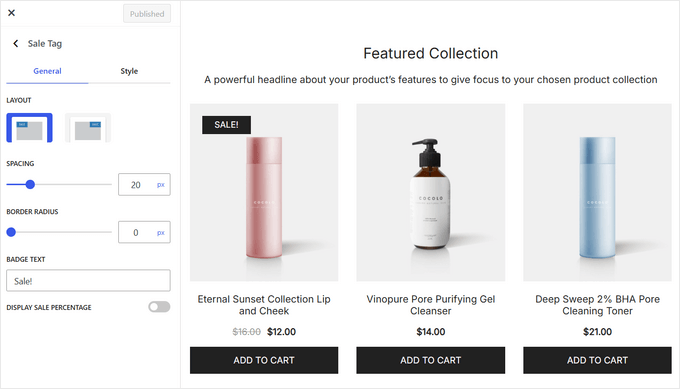The height and width of the screenshot is (389, 680).
Task: Add Vinopure Gel Cleanser to cart
Action: [x=431, y=360]
